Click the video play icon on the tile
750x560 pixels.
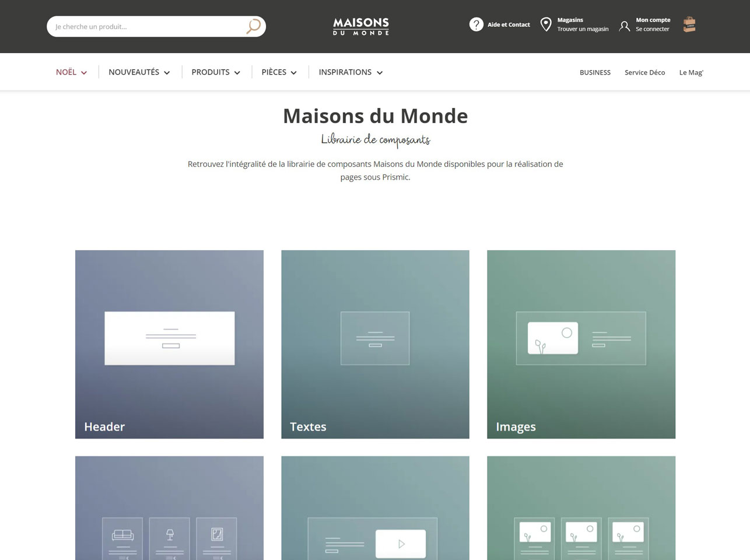401,544
